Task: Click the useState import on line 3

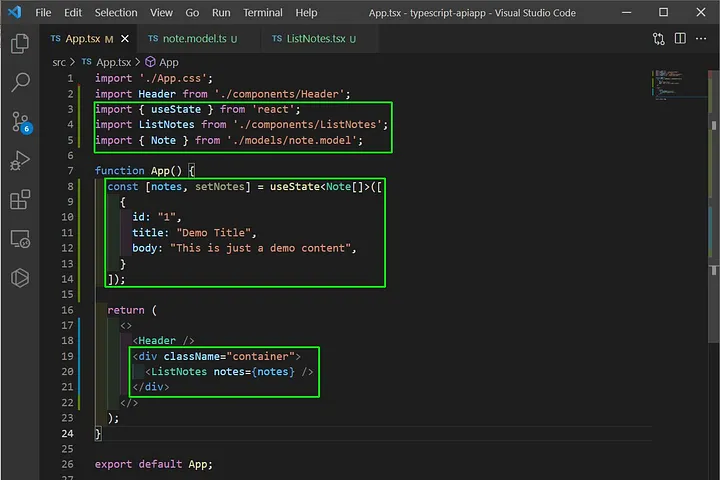Action: tap(176, 109)
